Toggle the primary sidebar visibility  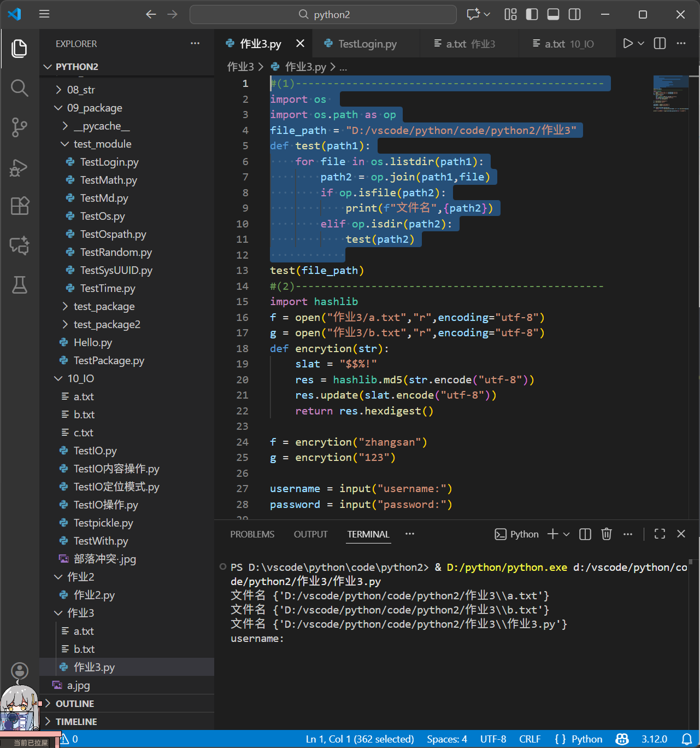click(531, 14)
